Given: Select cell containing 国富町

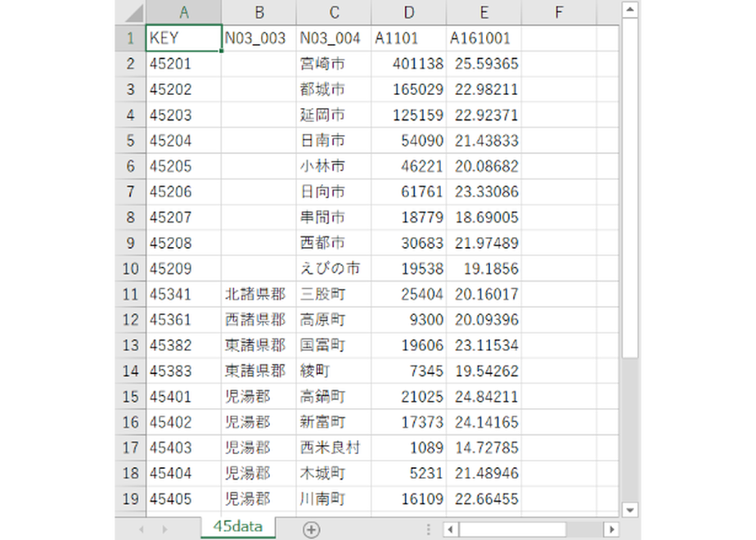Looking at the screenshot, I should pos(334,345).
